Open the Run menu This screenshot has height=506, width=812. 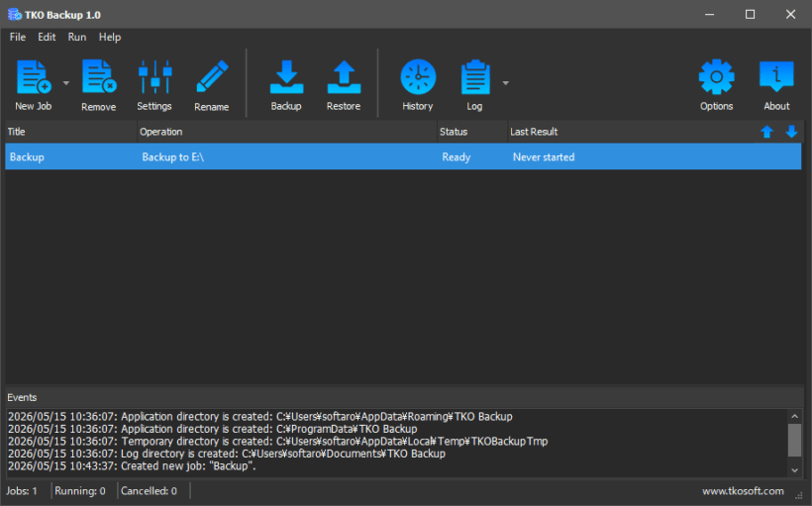point(76,37)
